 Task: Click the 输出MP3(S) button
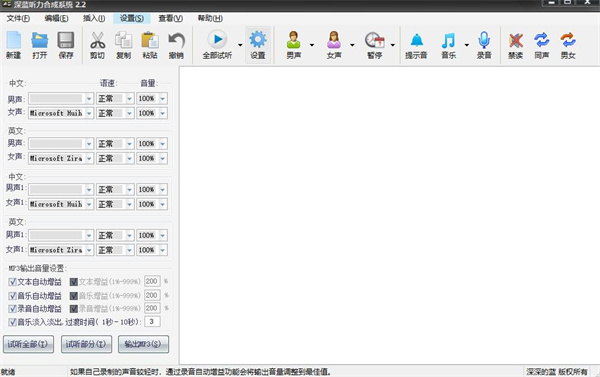pyautogui.click(x=143, y=344)
